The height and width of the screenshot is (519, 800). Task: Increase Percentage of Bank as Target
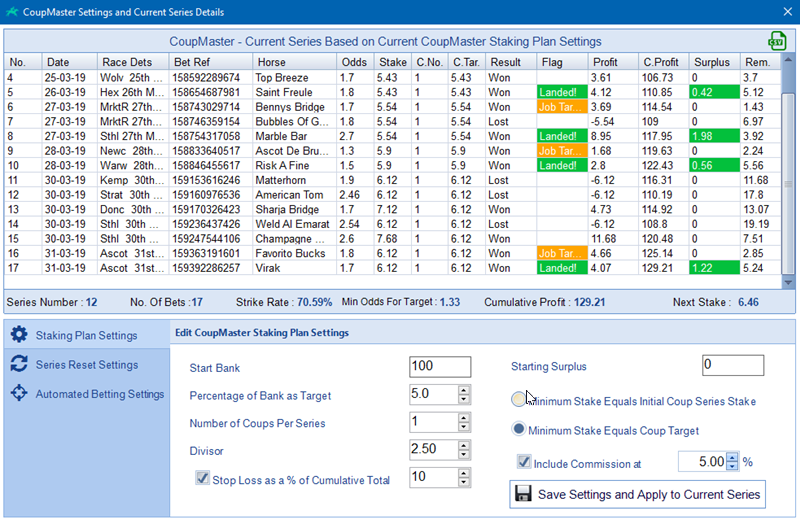pos(464,390)
